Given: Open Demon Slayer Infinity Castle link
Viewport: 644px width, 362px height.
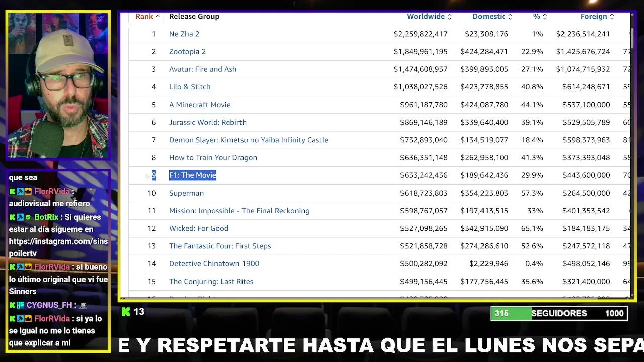Looking at the screenshot, I should tap(249, 140).
